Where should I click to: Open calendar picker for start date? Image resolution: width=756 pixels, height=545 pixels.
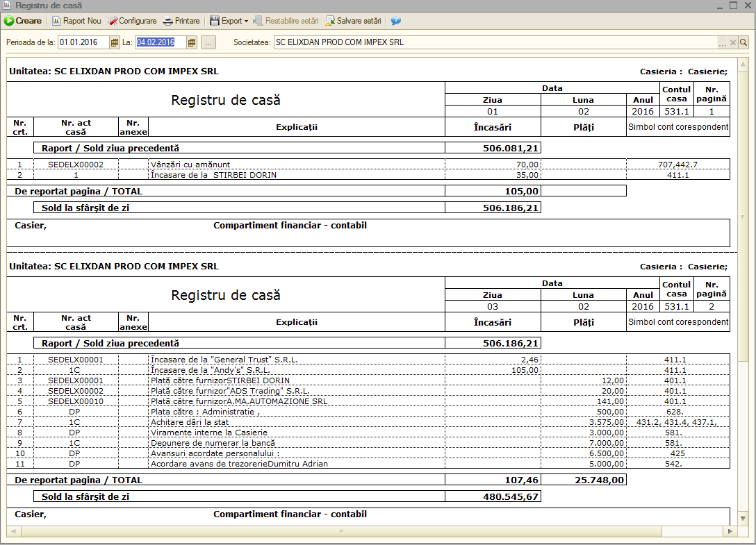[x=114, y=42]
